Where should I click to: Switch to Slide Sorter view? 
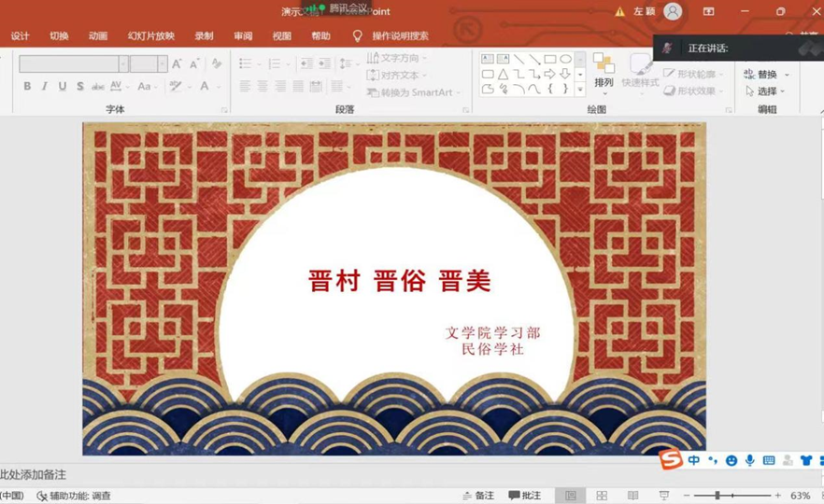click(x=602, y=496)
